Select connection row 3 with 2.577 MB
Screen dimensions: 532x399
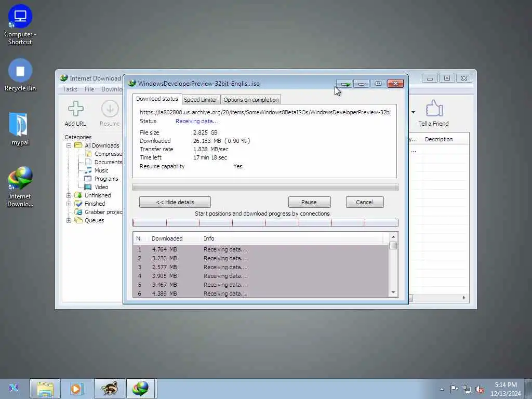pyautogui.click(x=261, y=267)
